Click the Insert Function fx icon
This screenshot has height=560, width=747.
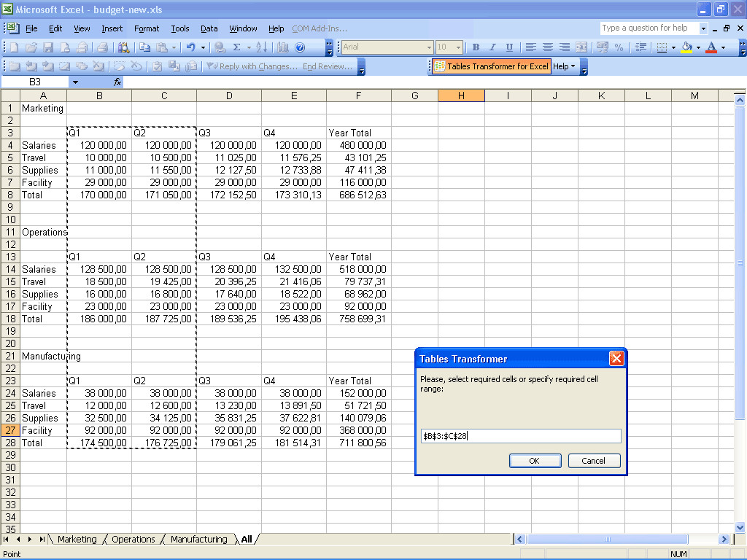(x=117, y=82)
